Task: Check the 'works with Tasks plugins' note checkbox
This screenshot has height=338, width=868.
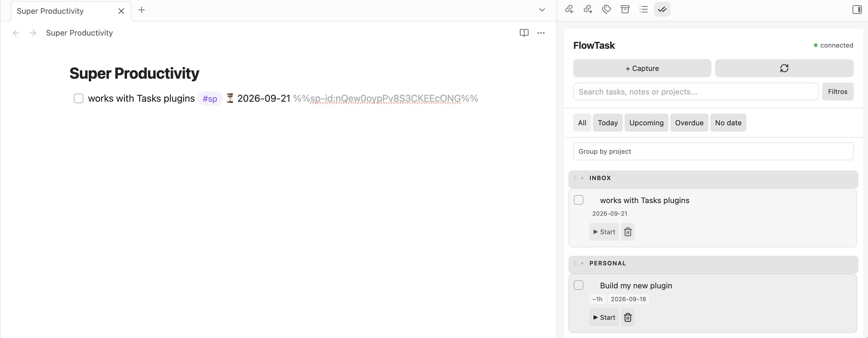Action: click(x=79, y=98)
